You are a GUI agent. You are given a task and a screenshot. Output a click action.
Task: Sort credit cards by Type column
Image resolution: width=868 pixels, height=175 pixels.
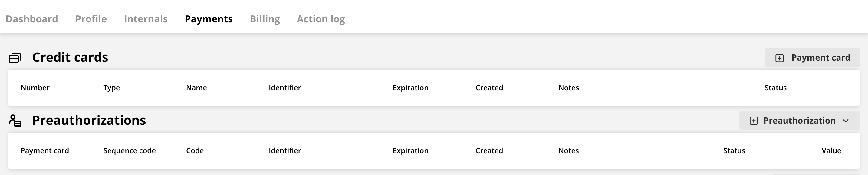click(112, 88)
